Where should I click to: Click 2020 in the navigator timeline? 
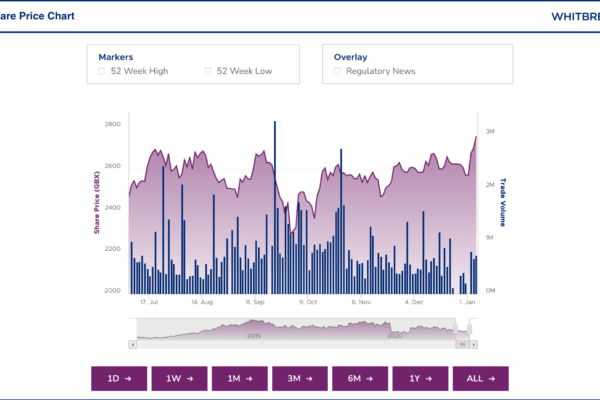(394, 337)
